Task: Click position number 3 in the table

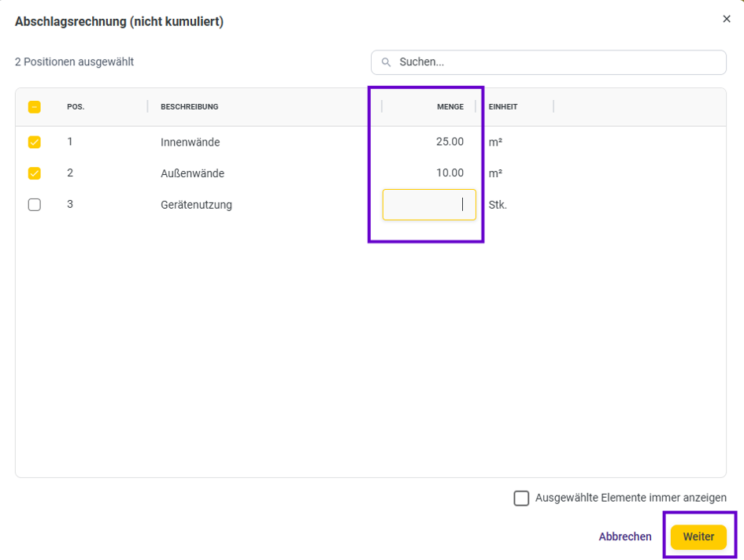Action: [70, 205]
